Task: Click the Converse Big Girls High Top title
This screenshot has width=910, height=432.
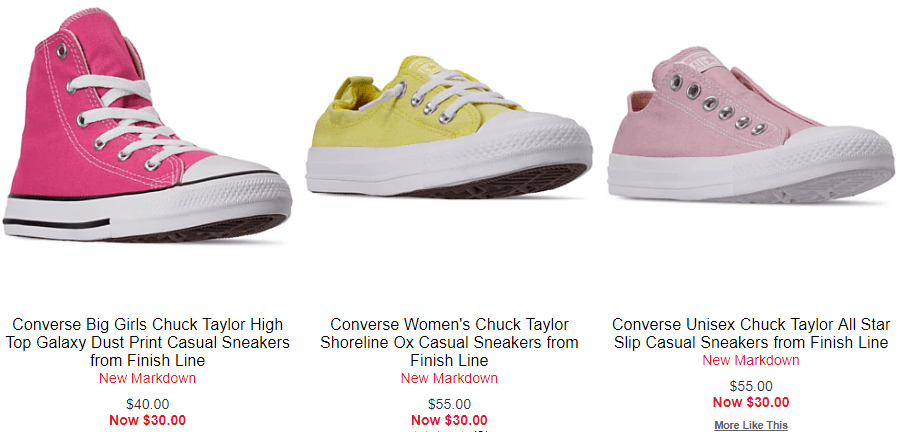Action: click(x=147, y=342)
